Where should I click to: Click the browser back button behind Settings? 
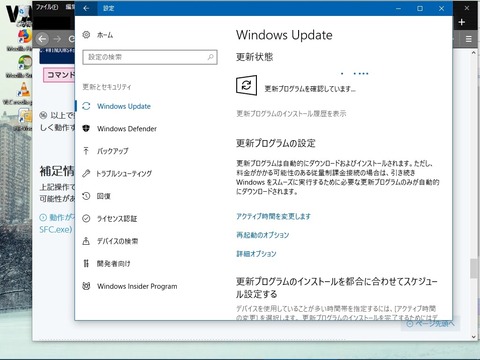pos(42,39)
